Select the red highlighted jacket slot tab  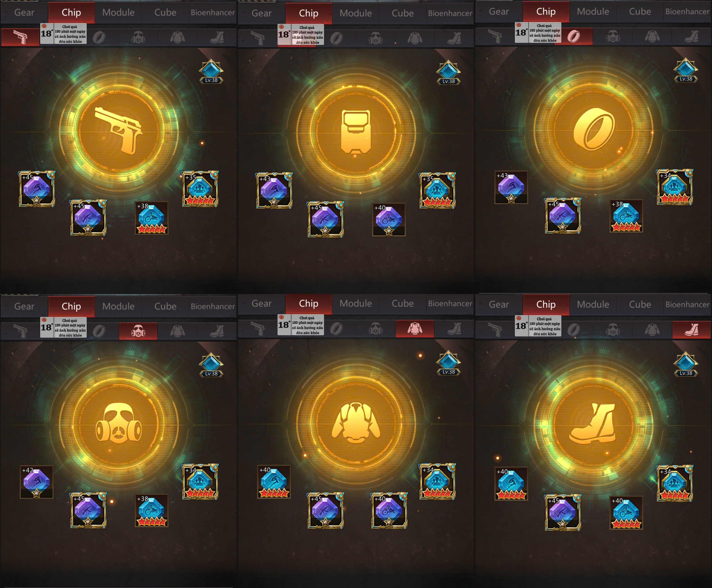point(415,328)
